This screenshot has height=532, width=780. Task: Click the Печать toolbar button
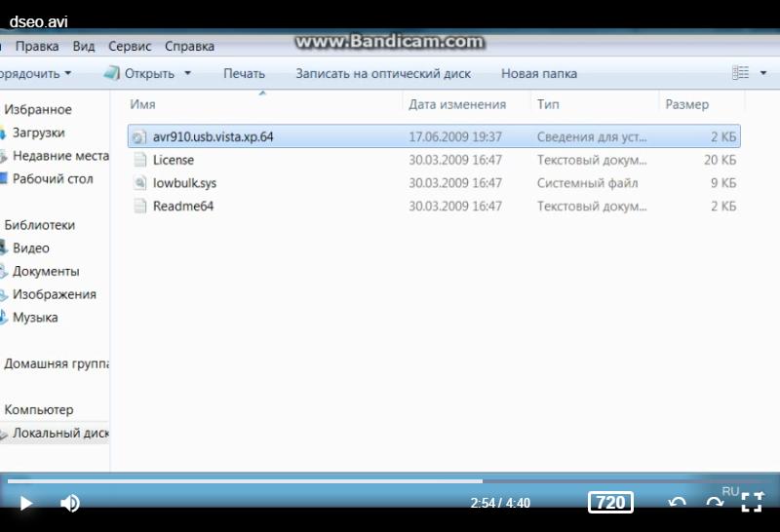point(244,74)
